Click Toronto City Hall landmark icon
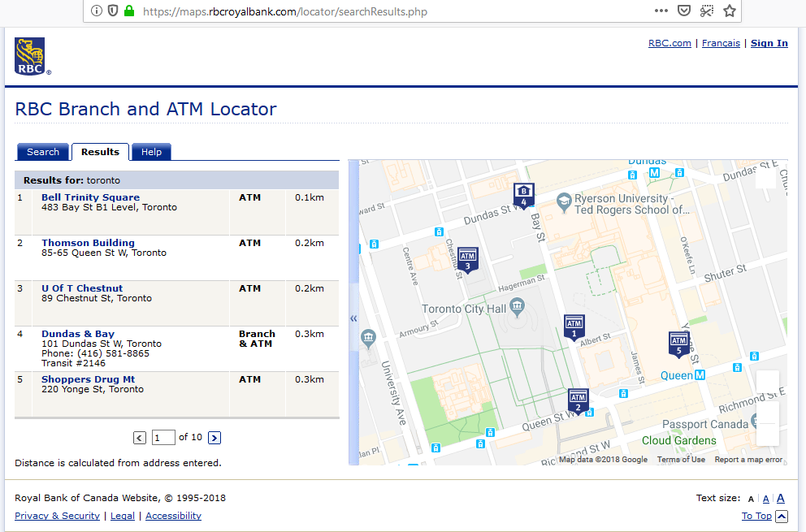 pyautogui.click(x=517, y=307)
